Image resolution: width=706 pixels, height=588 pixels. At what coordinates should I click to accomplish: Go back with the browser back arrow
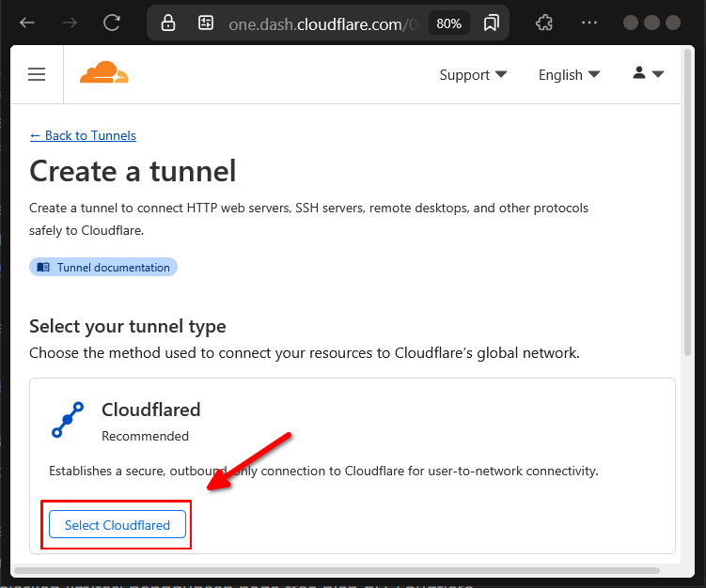click(27, 23)
